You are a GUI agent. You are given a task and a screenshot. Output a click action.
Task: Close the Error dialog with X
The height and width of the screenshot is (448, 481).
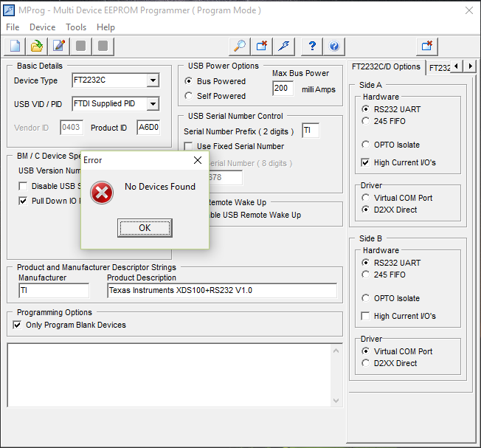pyautogui.click(x=198, y=160)
